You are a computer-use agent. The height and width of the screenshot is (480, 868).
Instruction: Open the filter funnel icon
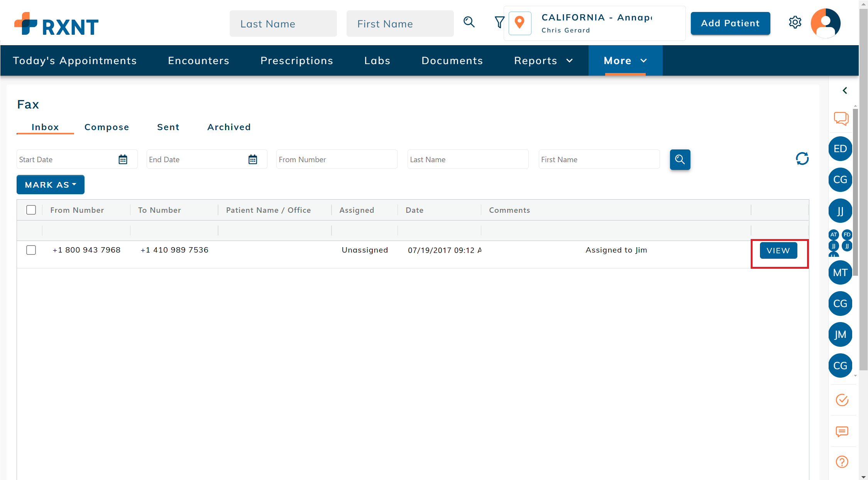(499, 22)
